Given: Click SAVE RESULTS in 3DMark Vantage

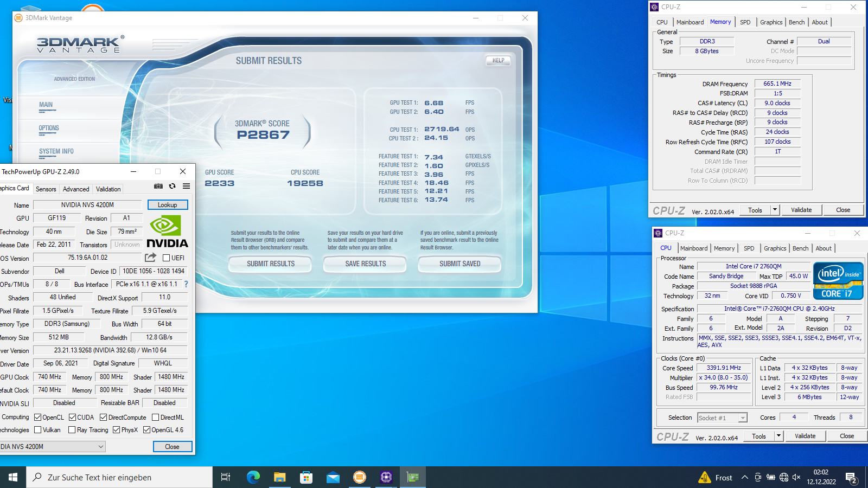Looking at the screenshot, I should 365,264.
